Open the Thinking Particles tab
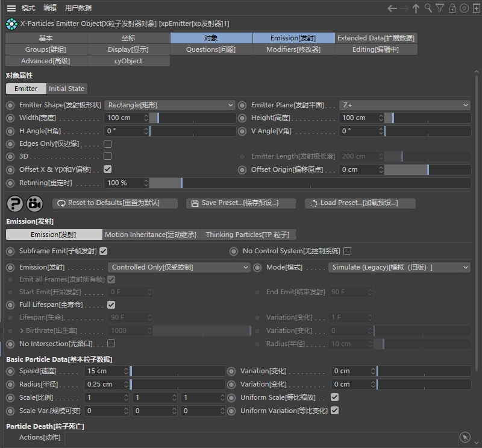Viewport: 482px width, 448px height. tap(248, 235)
